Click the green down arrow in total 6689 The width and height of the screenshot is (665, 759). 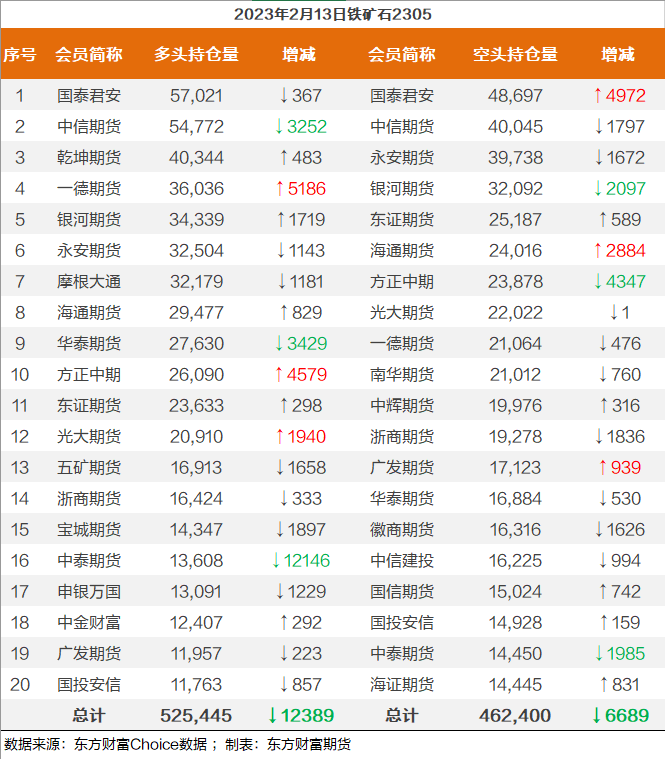(596, 716)
